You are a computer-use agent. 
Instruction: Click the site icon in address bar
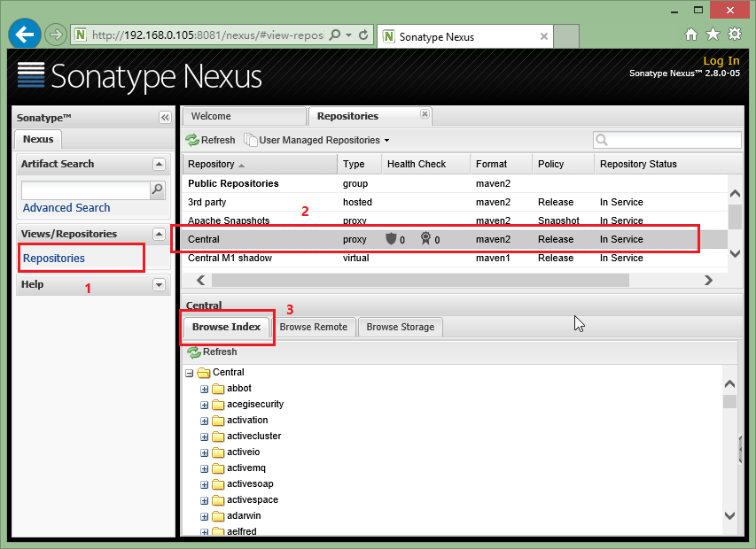[81, 35]
